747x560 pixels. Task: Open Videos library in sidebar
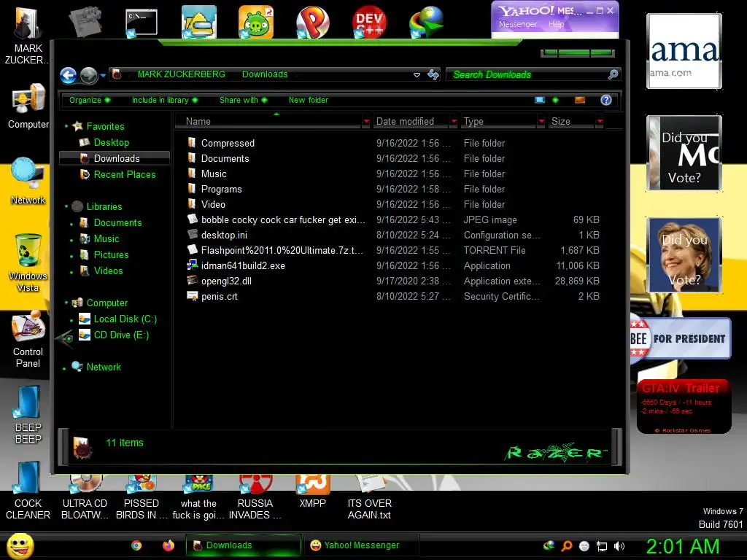pyautogui.click(x=108, y=271)
